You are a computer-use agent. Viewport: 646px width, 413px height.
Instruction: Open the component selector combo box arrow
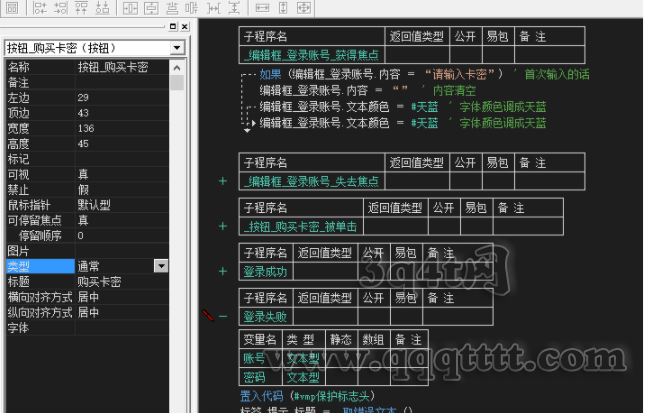coord(177,48)
